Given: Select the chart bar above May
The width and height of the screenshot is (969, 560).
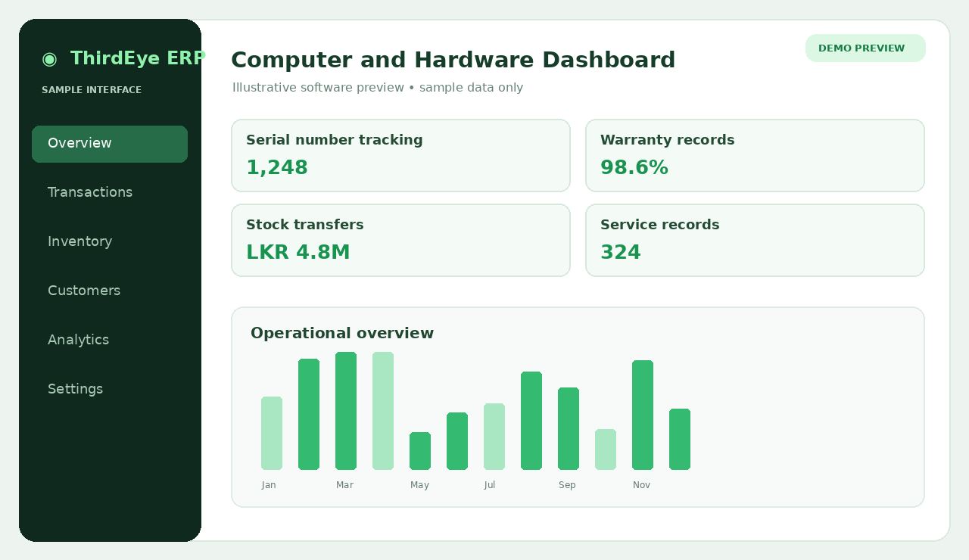Looking at the screenshot, I should point(420,451).
